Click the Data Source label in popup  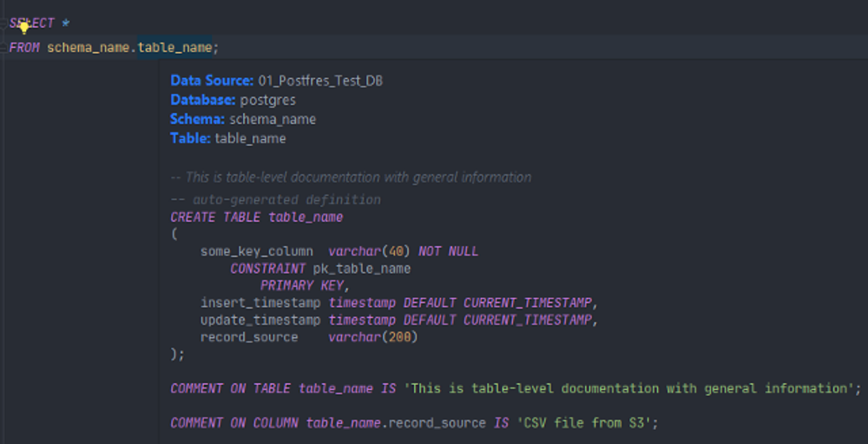pyautogui.click(x=212, y=81)
